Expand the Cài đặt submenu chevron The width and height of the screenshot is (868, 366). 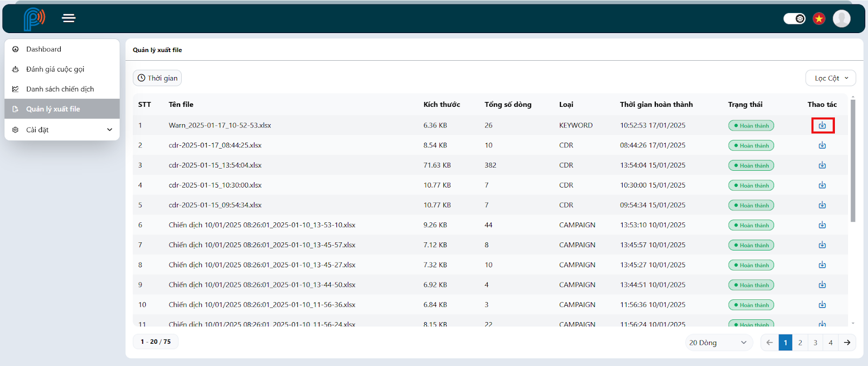(110, 130)
